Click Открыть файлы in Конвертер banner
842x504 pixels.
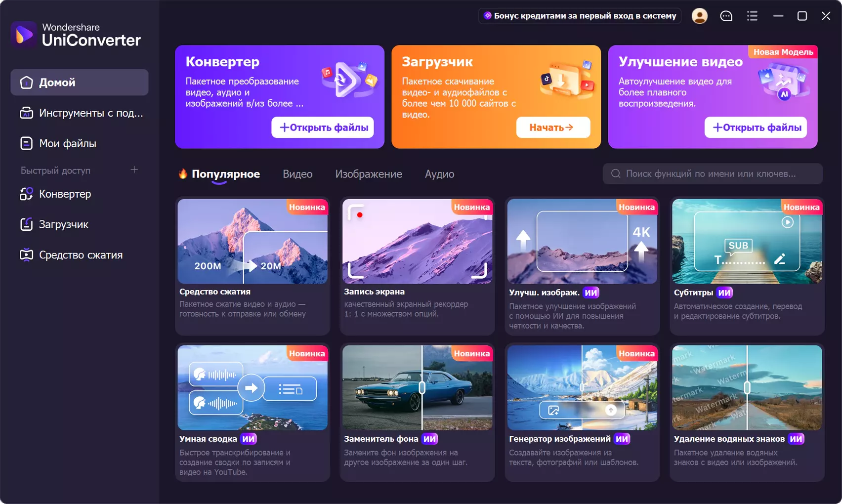point(323,127)
